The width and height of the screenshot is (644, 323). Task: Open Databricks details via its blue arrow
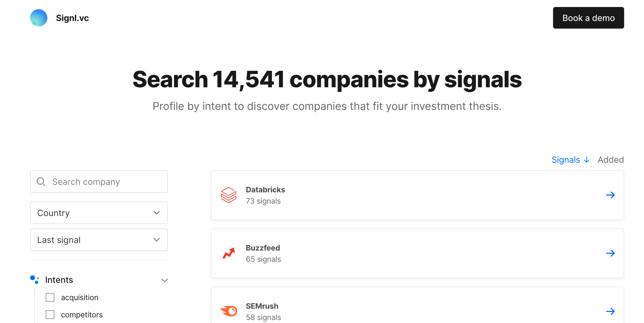pyautogui.click(x=610, y=195)
